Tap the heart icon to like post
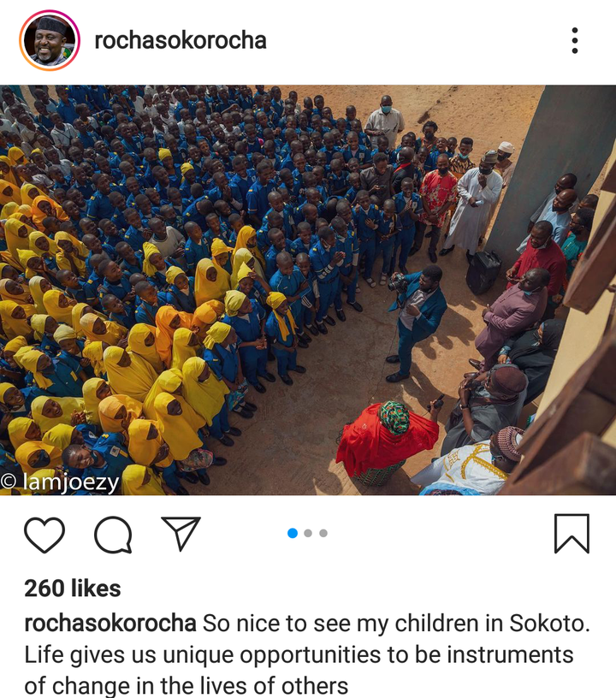Viewport: 616px width, 698px height. (x=44, y=535)
